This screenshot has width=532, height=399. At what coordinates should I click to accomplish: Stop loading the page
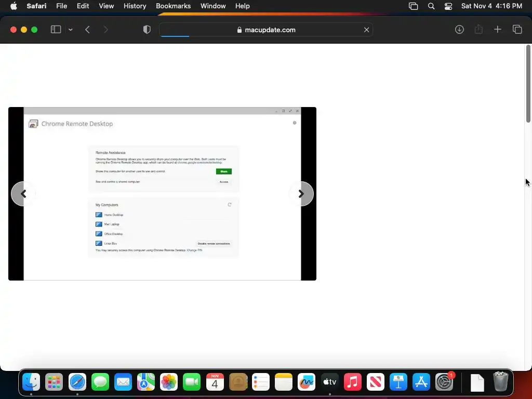click(x=366, y=30)
